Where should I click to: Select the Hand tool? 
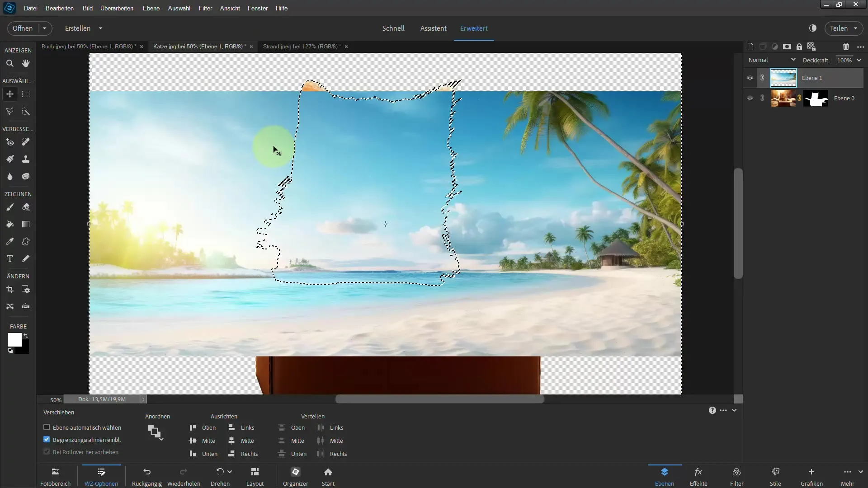coord(26,64)
